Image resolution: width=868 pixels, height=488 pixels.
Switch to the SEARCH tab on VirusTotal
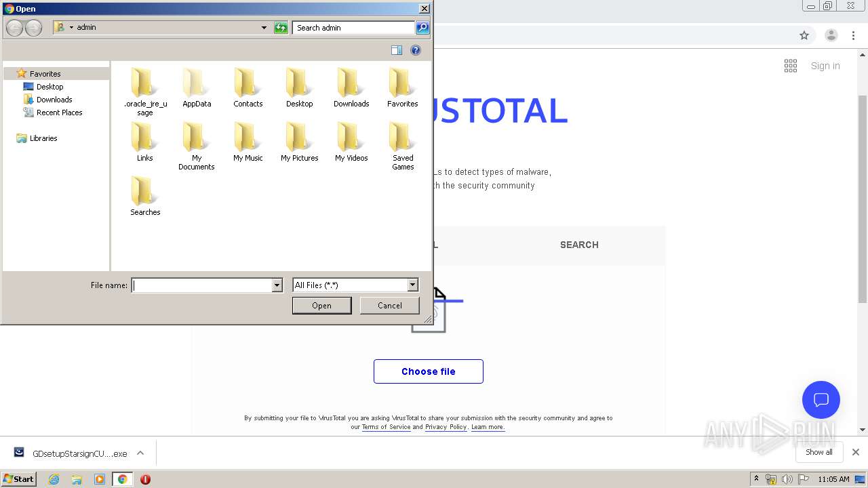tap(579, 245)
